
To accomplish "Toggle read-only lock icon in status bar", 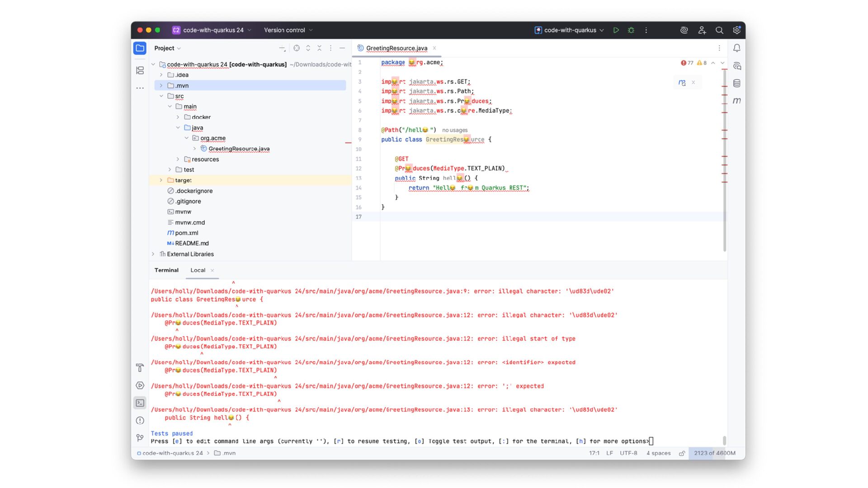I will click(682, 453).
